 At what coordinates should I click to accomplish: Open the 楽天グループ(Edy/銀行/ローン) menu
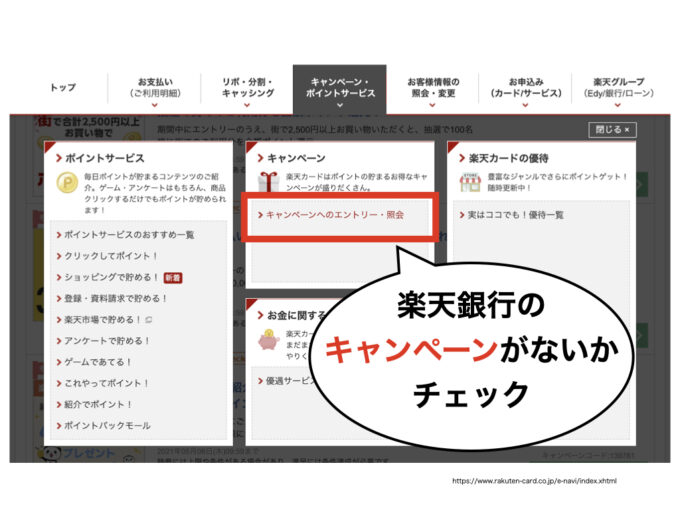coord(618,88)
